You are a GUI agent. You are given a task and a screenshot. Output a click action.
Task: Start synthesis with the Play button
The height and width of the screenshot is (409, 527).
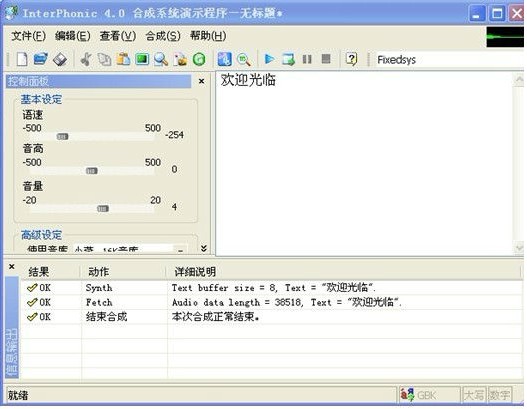269,59
